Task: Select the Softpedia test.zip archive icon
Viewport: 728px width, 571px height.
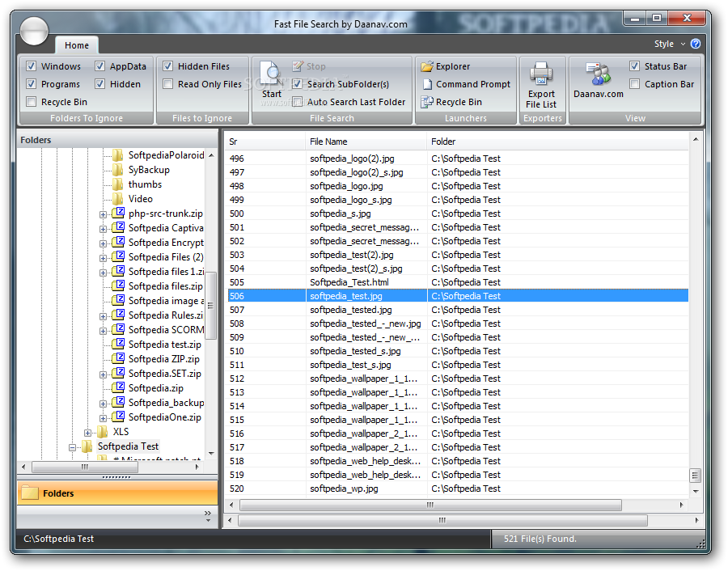Action: pos(119,344)
